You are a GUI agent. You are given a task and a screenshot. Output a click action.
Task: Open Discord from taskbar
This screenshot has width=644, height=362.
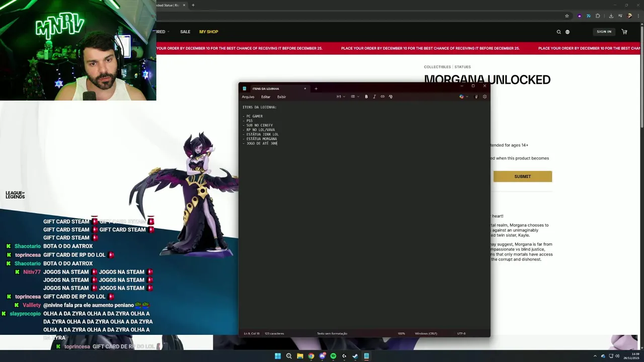point(322,356)
